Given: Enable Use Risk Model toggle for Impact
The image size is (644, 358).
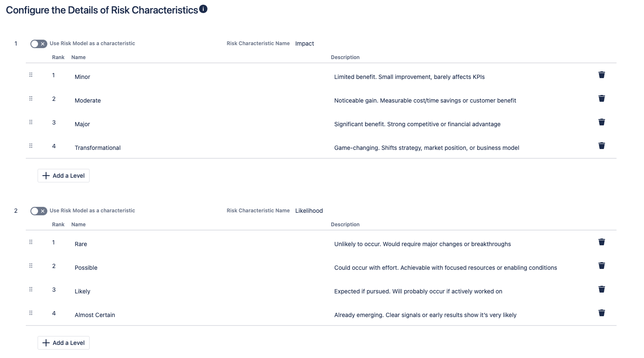Looking at the screenshot, I should pos(38,44).
